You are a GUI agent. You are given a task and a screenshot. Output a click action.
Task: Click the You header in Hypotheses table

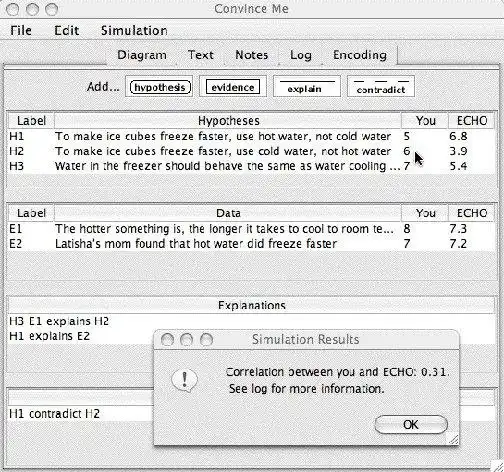point(425,121)
